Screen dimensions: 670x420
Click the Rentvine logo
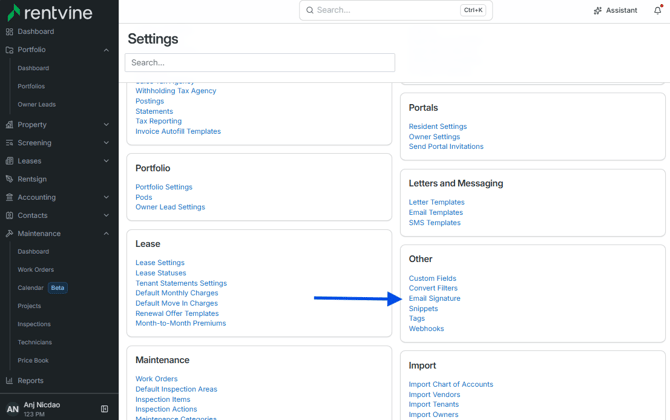(x=50, y=12)
